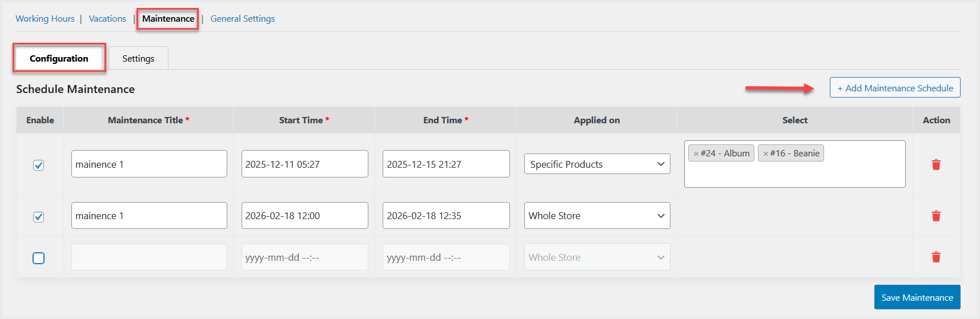Remove the #24 - Album product tag
The height and width of the screenshot is (319, 980).
click(x=696, y=154)
